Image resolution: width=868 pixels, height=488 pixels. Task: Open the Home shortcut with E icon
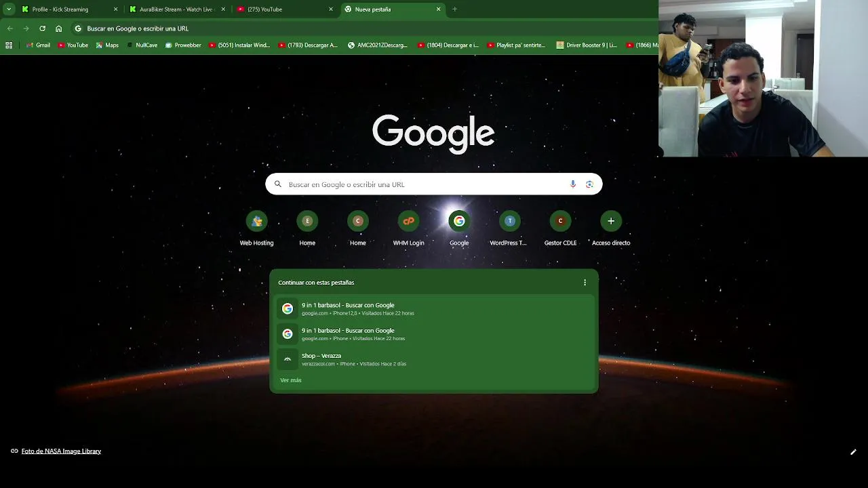click(x=307, y=228)
